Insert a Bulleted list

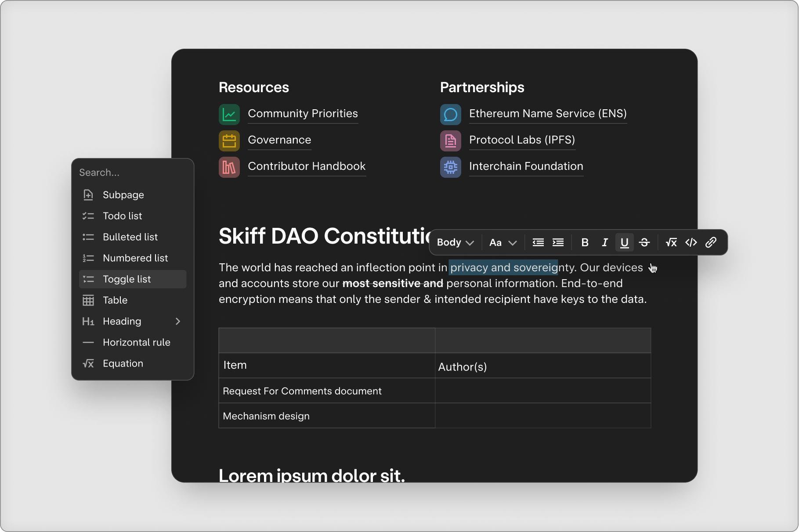pos(133,237)
